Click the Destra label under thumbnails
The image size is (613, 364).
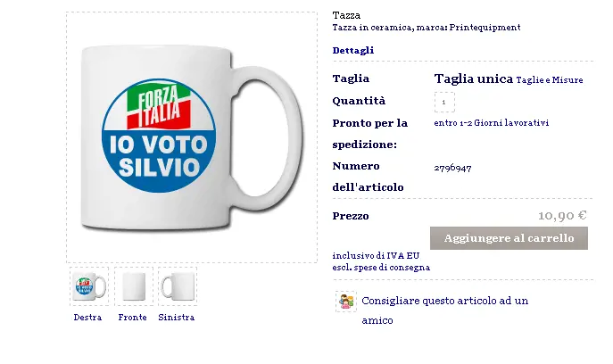pyautogui.click(x=87, y=317)
